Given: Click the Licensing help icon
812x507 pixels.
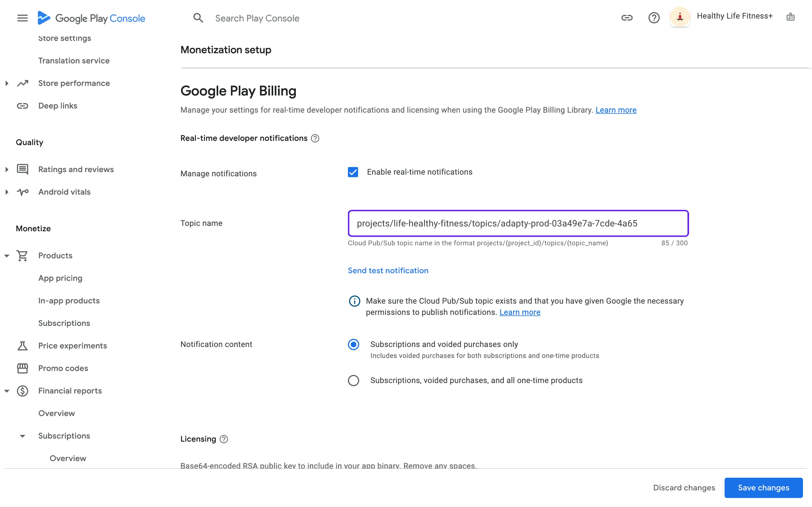Looking at the screenshot, I should tap(224, 439).
